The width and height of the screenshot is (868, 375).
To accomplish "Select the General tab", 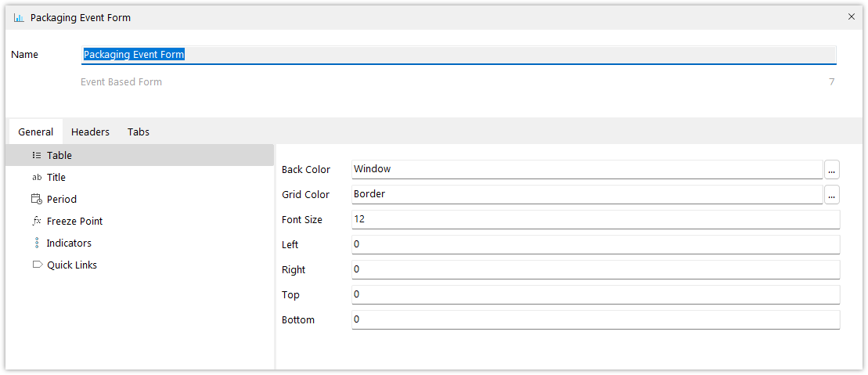I will (x=36, y=132).
